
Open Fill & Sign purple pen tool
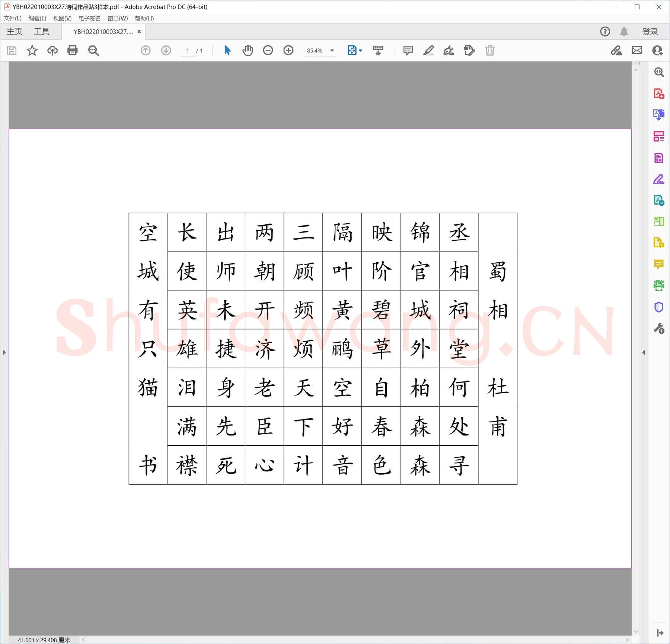(659, 179)
